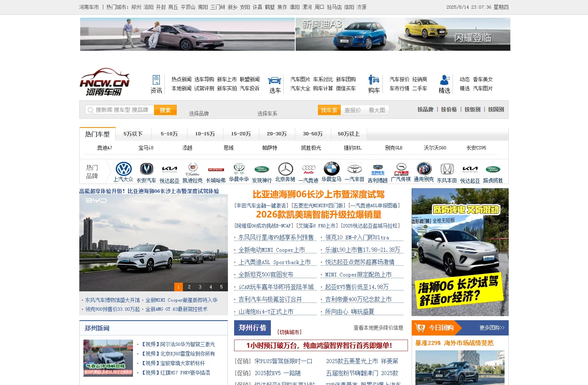Screen dimensions: 588x385
Task: Open news 乐道L90上市售17.98-21.38万
Action: click(363, 250)
